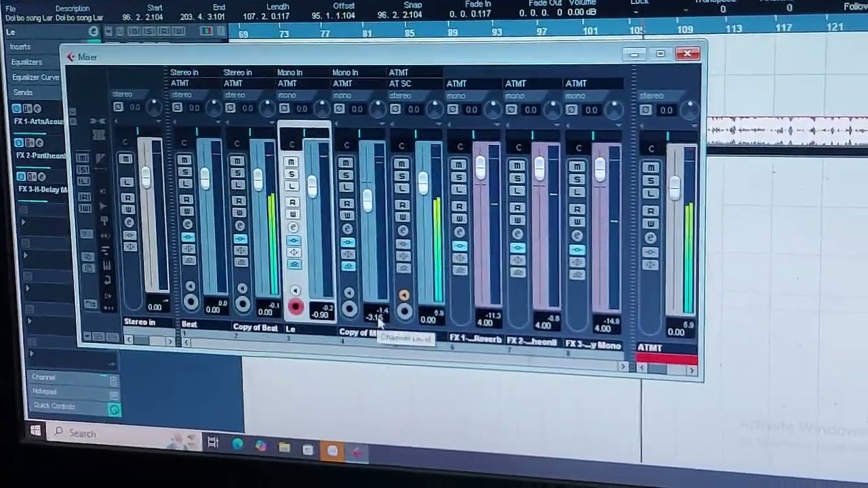Click the volume fader handle on Beat channel
Screen dimensions: 868x488
[205, 179]
